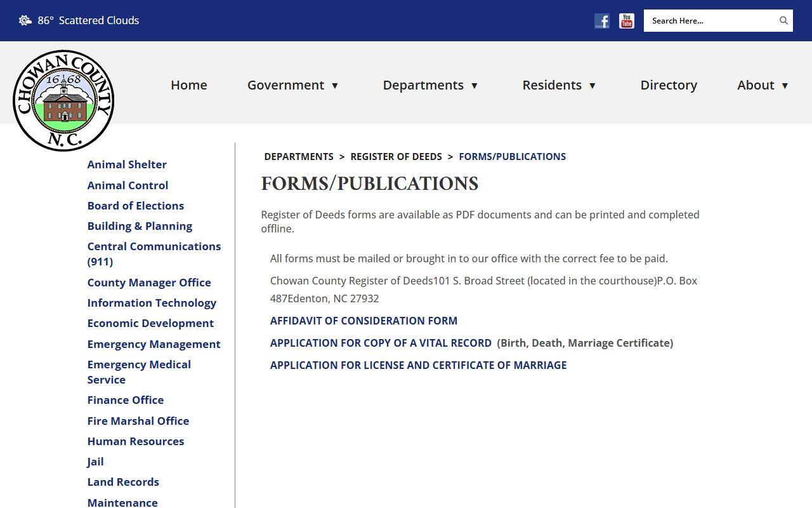Expand the Government dropdown arrow

click(x=335, y=86)
